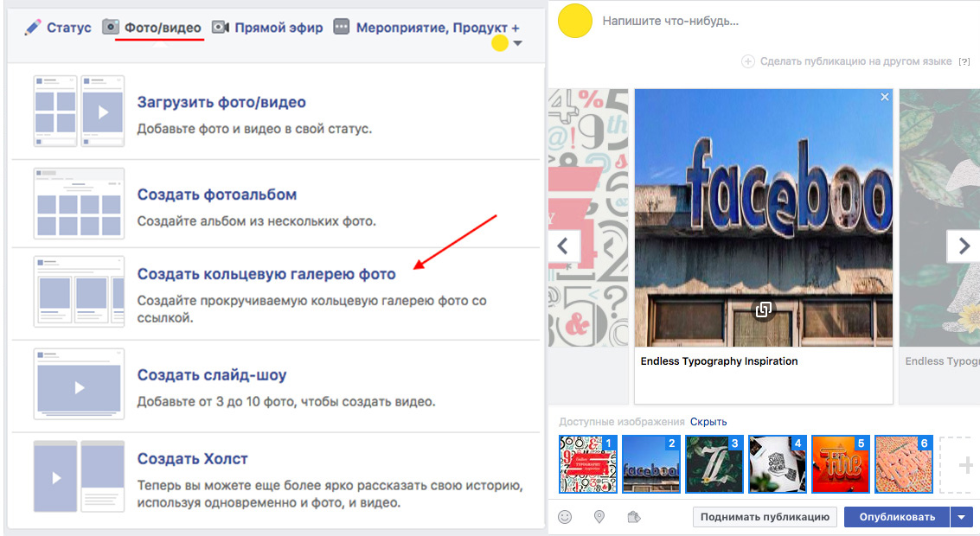
Task: Click the Опубликовать button
Action: [897, 517]
